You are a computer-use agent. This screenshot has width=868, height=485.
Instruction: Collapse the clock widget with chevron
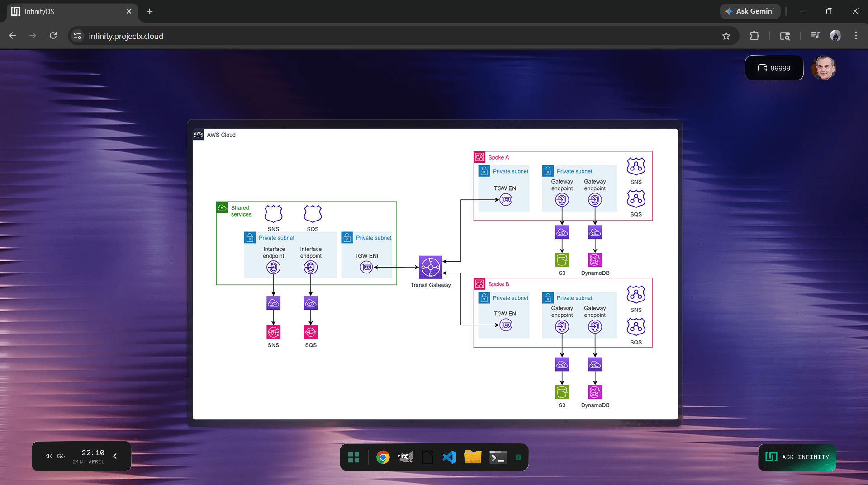click(115, 456)
